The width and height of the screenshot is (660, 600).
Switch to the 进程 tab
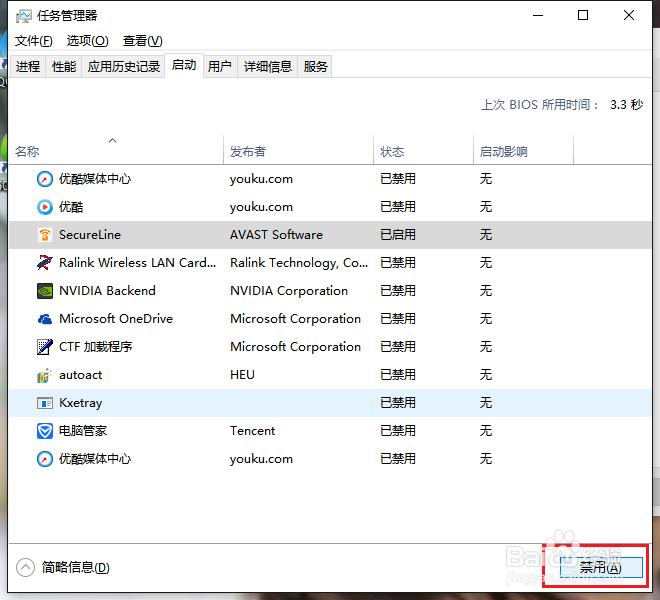pyautogui.click(x=28, y=67)
